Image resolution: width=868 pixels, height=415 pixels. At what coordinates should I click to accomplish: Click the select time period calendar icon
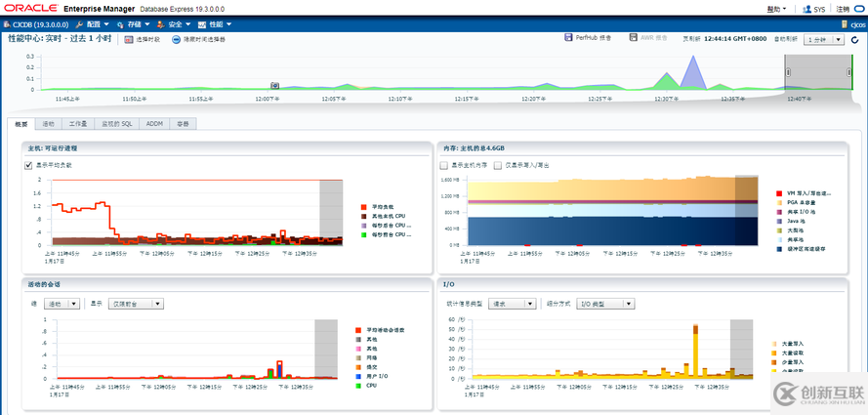click(128, 39)
